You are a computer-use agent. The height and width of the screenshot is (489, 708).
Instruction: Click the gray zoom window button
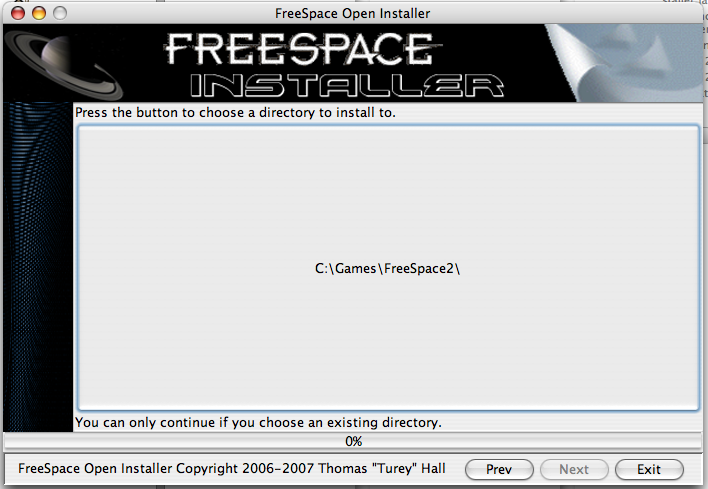pyautogui.click(x=60, y=13)
